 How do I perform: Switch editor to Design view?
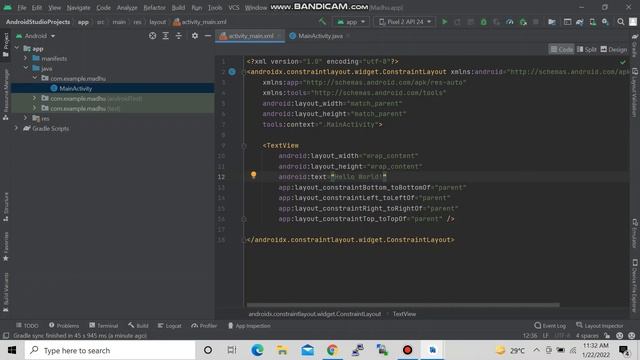(613, 49)
